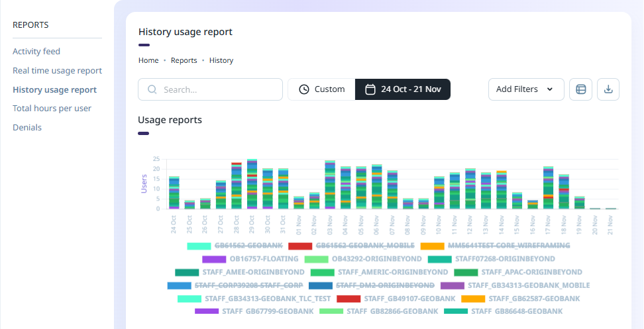Go to Real time usage report
The height and width of the screenshot is (329, 644).
click(x=57, y=70)
